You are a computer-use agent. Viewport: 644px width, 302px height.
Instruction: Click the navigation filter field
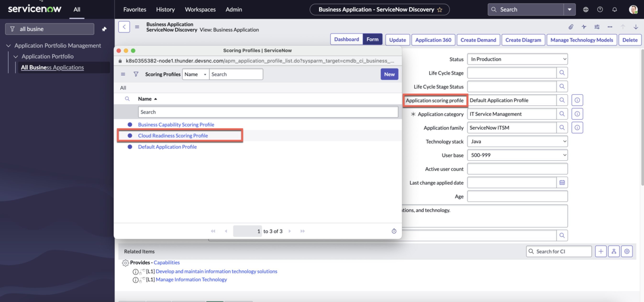point(50,29)
